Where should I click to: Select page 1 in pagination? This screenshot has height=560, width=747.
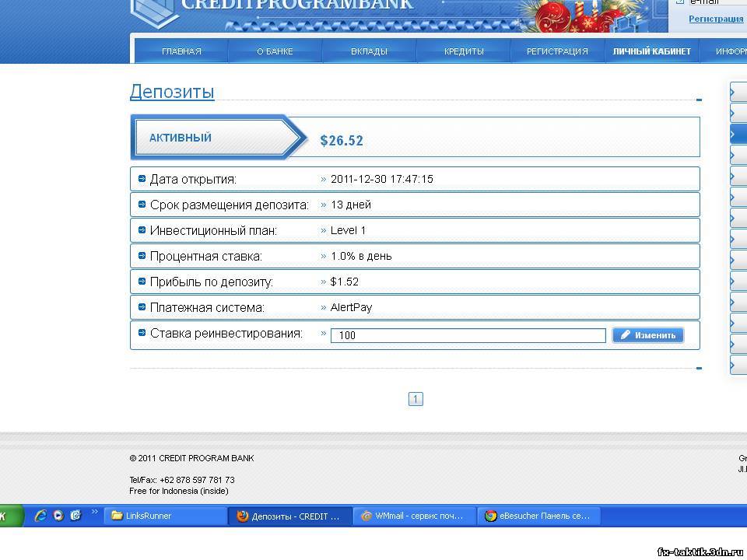point(416,399)
